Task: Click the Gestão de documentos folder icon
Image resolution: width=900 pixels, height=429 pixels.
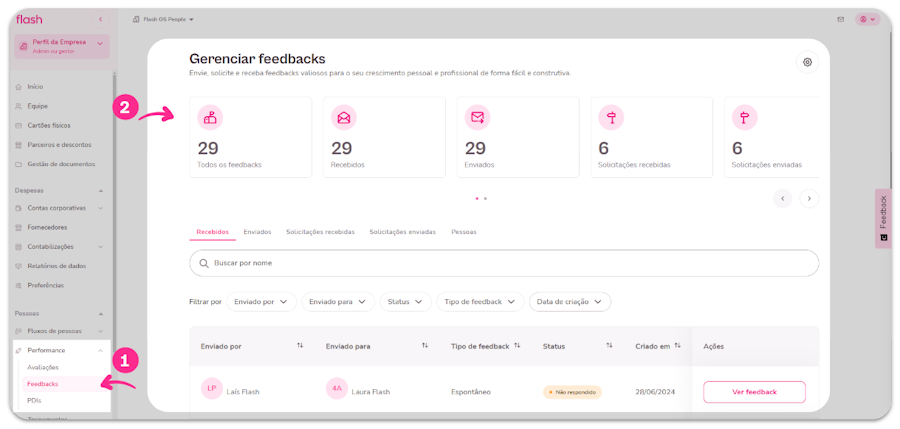Action: coord(18,164)
